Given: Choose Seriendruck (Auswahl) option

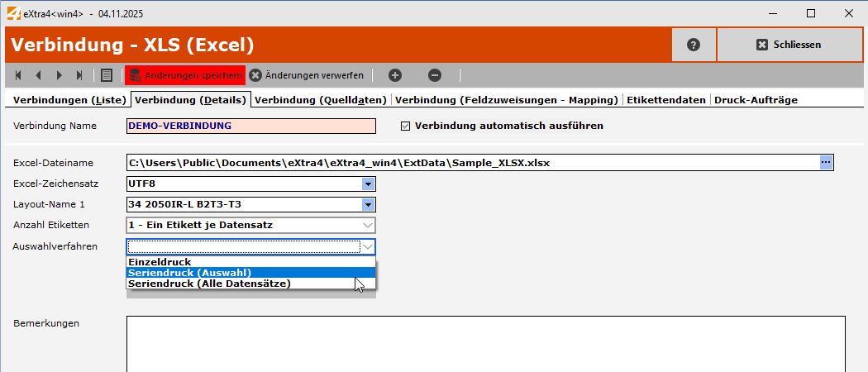Looking at the screenshot, I should (251, 272).
